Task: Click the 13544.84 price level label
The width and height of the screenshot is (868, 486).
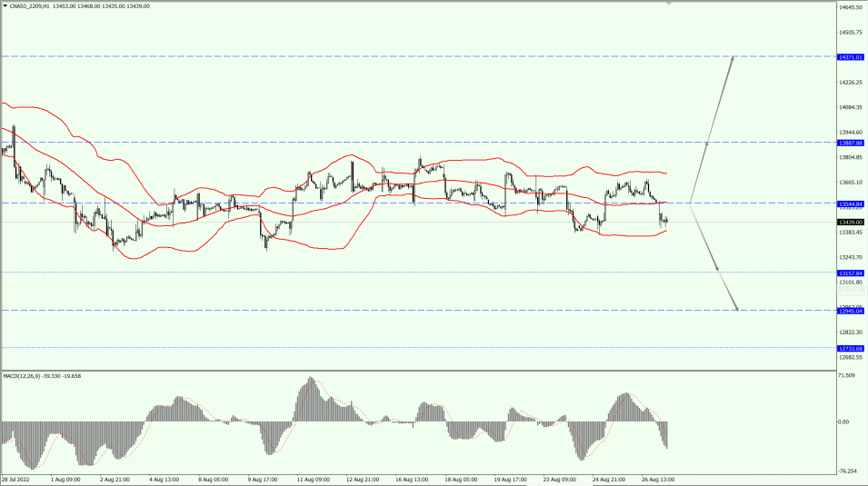Action: click(850, 203)
